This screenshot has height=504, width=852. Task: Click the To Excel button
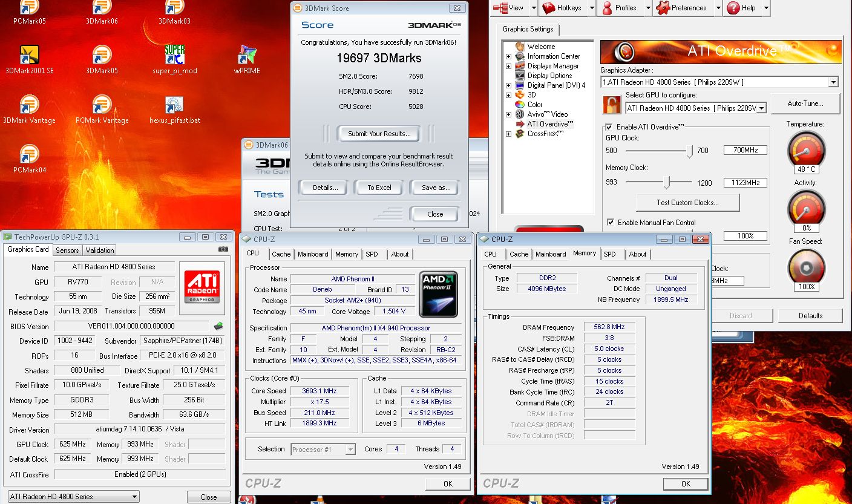point(379,188)
